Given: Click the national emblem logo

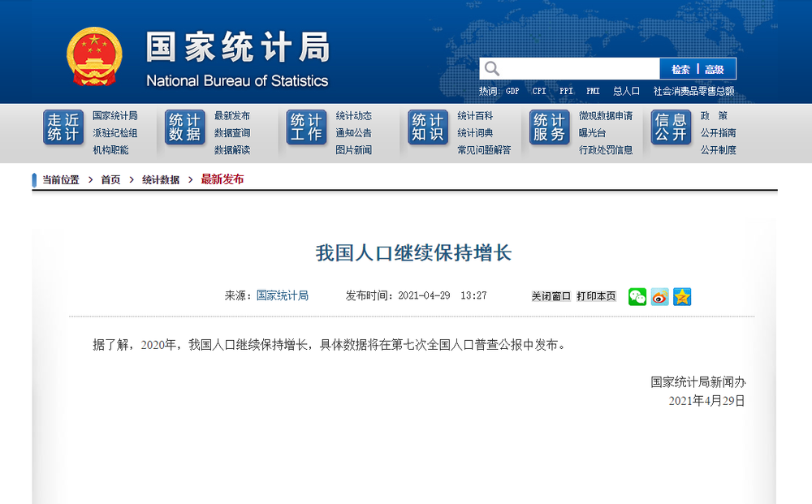Looking at the screenshot, I should coord(94,56).
